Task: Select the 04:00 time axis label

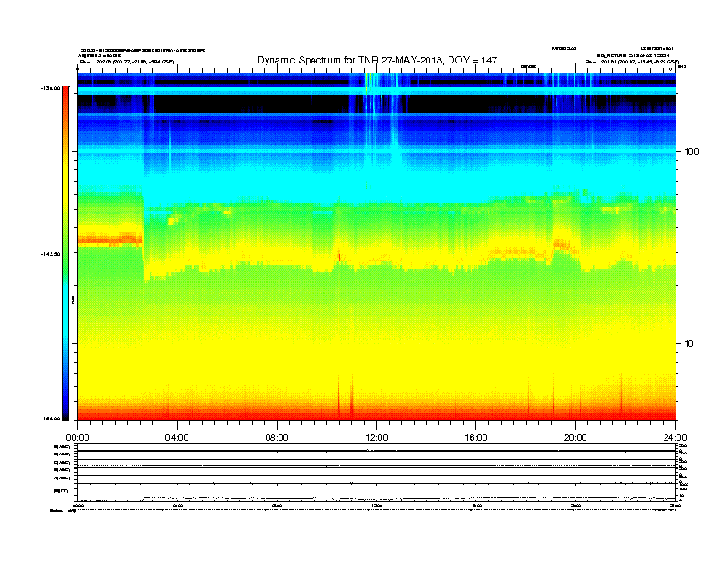Action: tap(177, 437)
